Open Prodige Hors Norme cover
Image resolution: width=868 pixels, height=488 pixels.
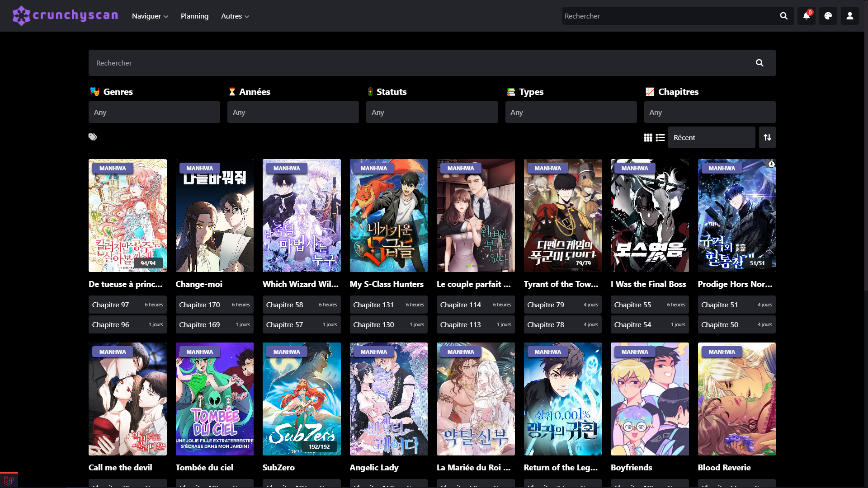tap(737, 216)
